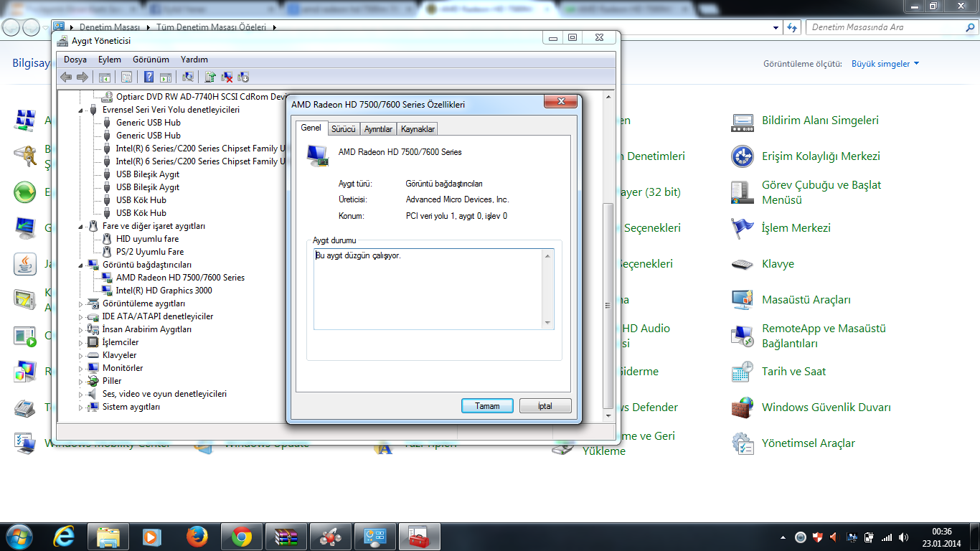Select Optiarc DVD RW AD-7740H tree item
Image resolution: width=980 pixels, height=551 pixels.
point(201,97)
